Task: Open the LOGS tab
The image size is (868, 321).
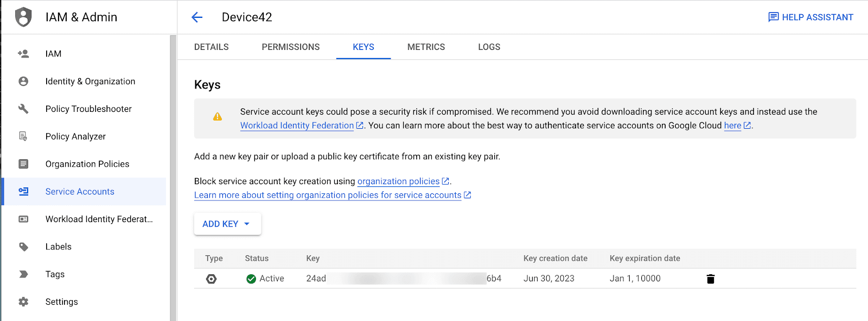Action: (489, 47)
